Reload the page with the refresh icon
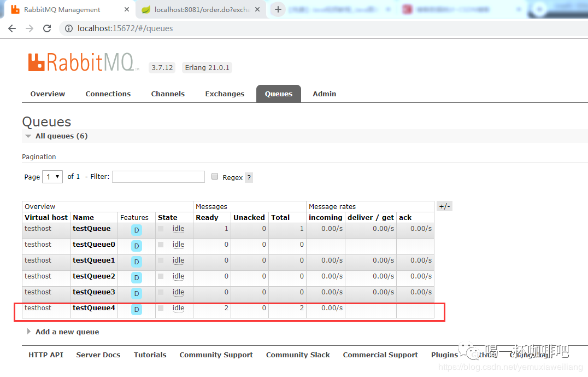This screenshot has height=377, width=588. [47, 28]
